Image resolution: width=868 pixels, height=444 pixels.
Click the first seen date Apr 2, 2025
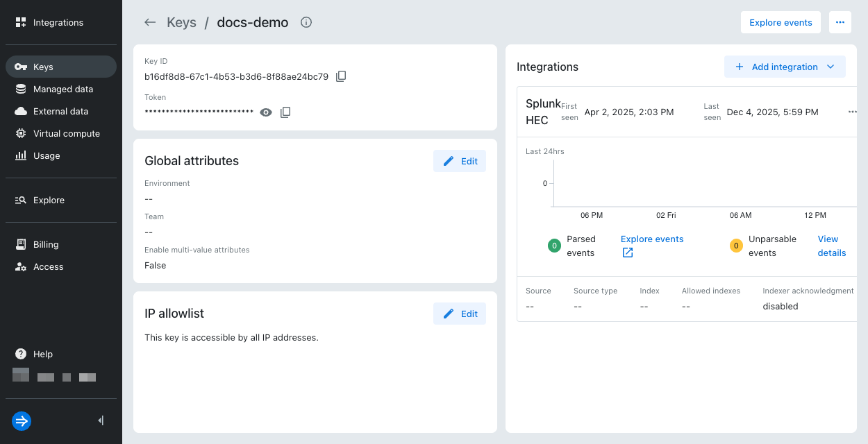click(629, 112)
